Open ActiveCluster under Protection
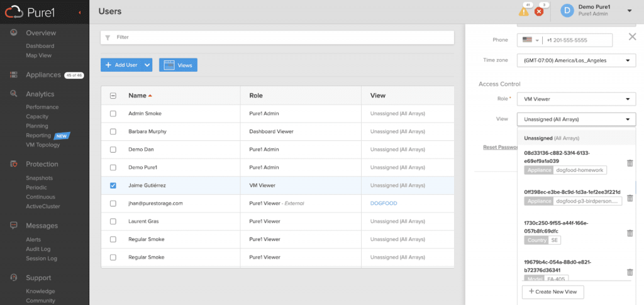 43,206
